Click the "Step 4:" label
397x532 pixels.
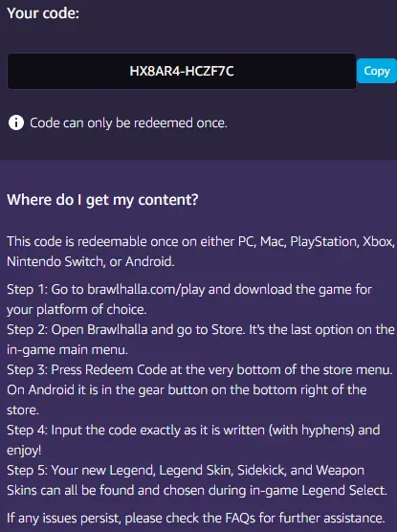[x=27, y=431]
